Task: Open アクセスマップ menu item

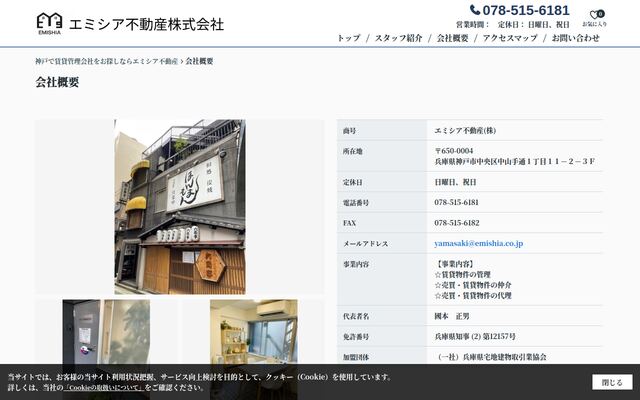Action: (510, 38)
